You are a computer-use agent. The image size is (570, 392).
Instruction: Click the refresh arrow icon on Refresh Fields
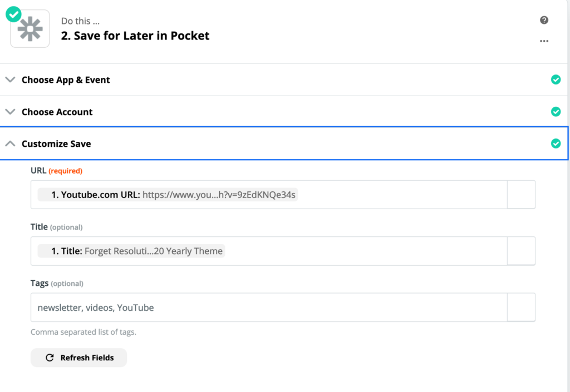coord(50,358)
